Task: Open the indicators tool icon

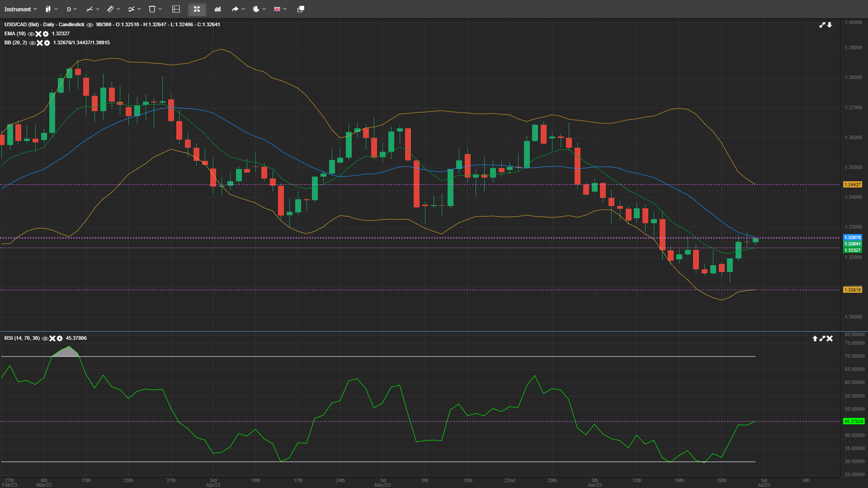Action: [x=131, y=9]
